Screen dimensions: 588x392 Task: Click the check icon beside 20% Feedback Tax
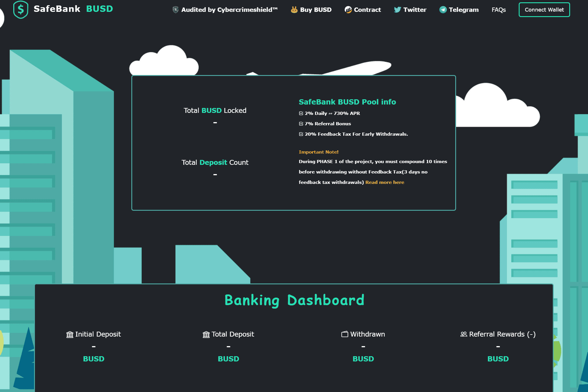click(301, 134)
